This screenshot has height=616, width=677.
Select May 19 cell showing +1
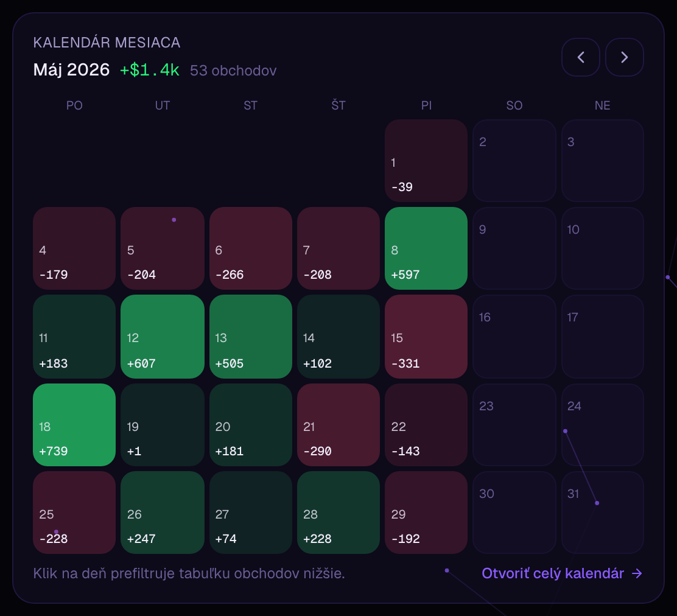(163, 425)
